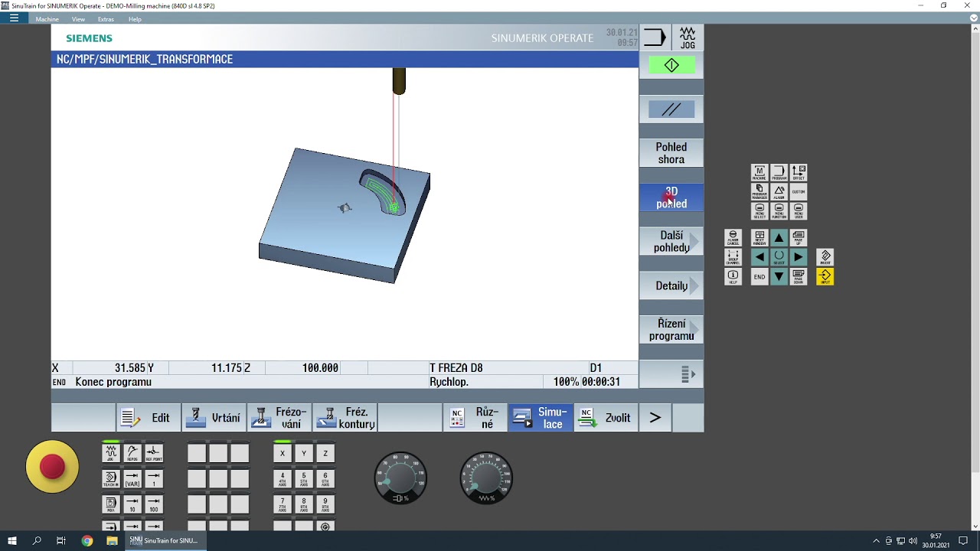Click the PAGE UP key
The height and width of the screenshot is (551, 980).
(x=799, y=237)
